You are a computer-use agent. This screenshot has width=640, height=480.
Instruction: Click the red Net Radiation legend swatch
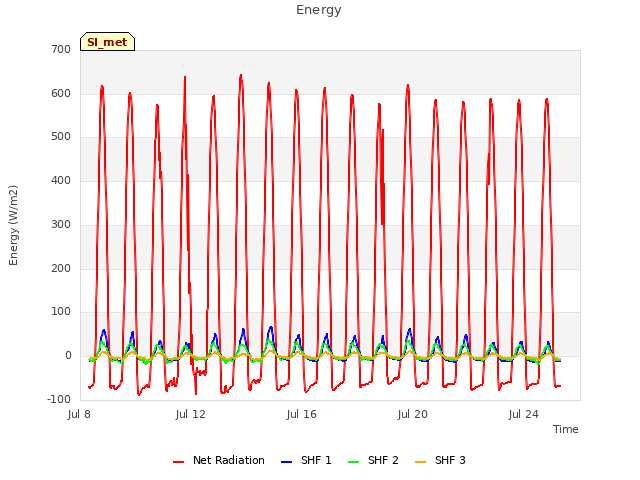pyautogui.click(x=178, y=462)
